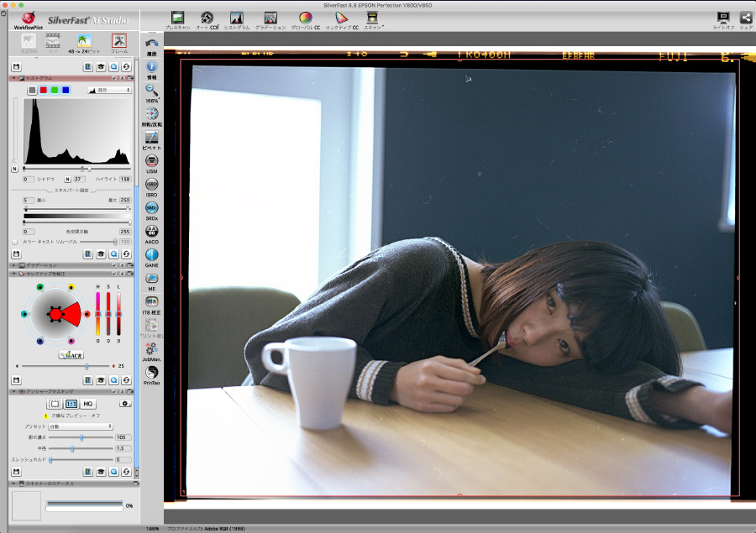The image size is (756, 533).
Task: Enable the Color Cast Removal checkbox
Action: click(14, 242)
